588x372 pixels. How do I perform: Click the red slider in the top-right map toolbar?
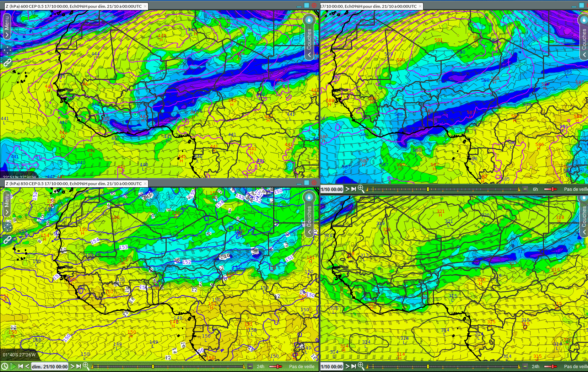[550, 189]
